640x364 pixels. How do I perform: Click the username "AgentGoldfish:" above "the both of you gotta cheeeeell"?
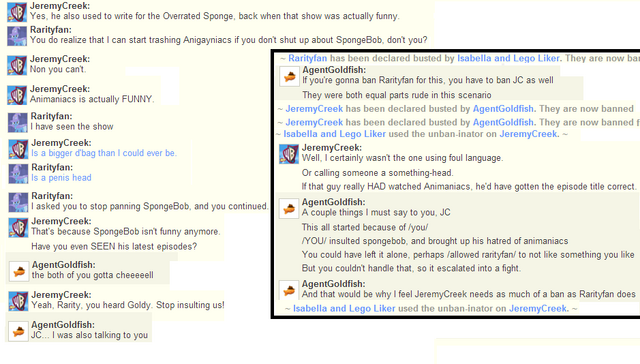(x=64, y=265)
